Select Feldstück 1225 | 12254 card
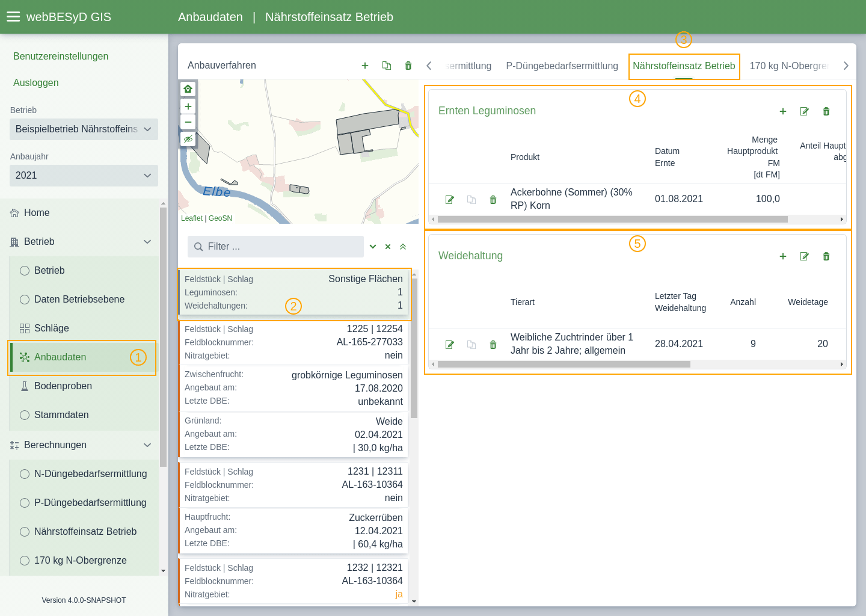Image resolution: width=866 pixels, height=616 pixels. [x=293, y=342]
